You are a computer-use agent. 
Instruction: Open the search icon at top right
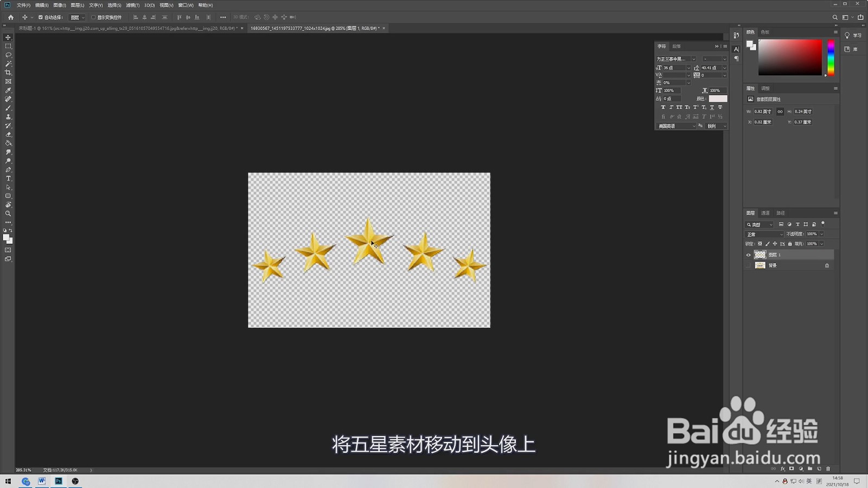835,17
